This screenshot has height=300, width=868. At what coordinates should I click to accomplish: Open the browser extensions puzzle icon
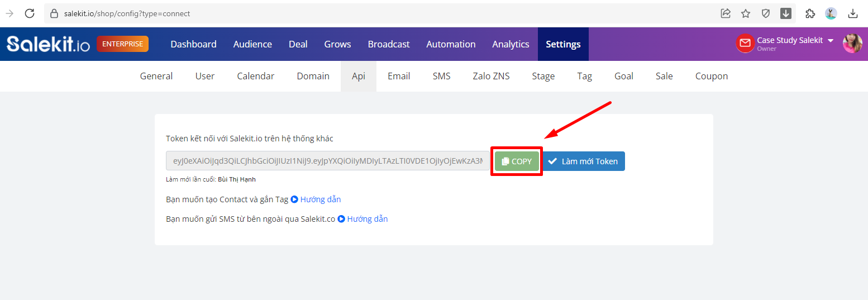(x=810, y=13)
